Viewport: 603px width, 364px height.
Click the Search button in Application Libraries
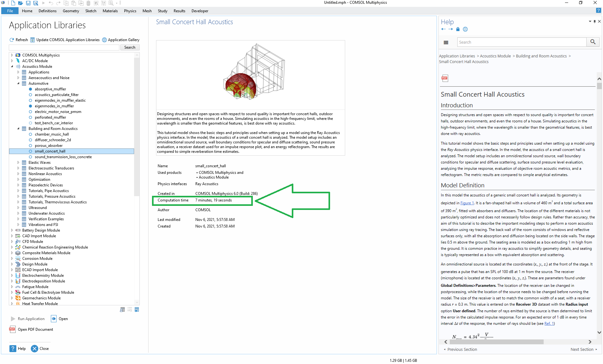pos(130,47)
